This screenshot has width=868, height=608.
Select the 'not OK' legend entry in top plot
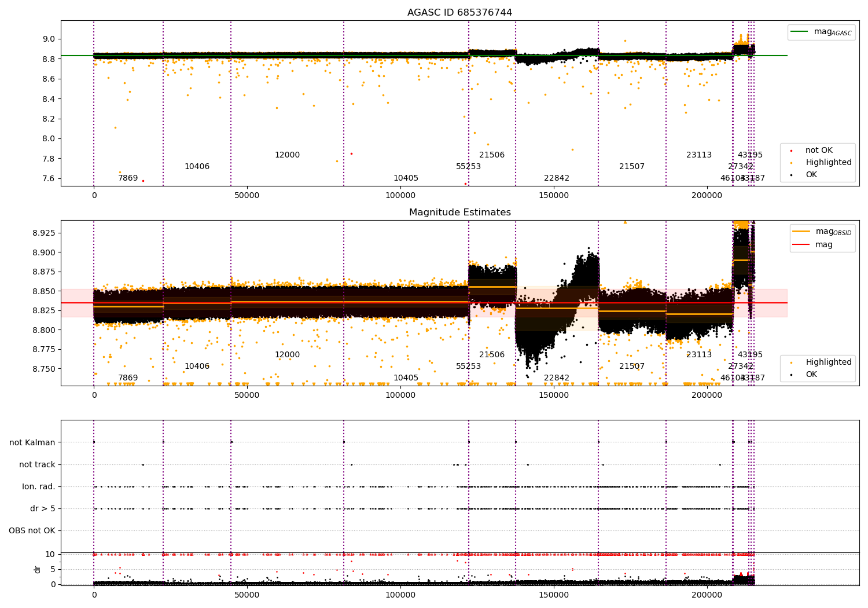[x=818, y=151]
